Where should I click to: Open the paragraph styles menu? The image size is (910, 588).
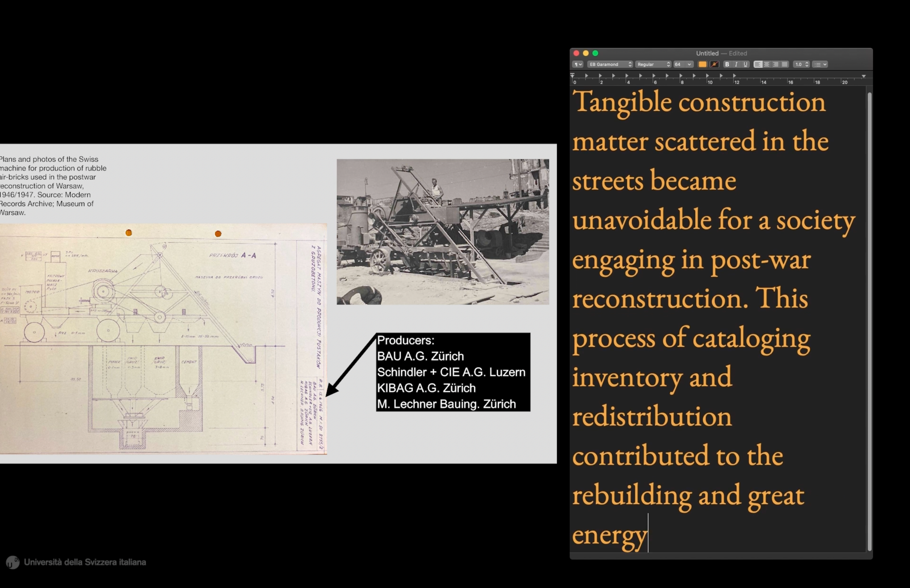point(578,64)
